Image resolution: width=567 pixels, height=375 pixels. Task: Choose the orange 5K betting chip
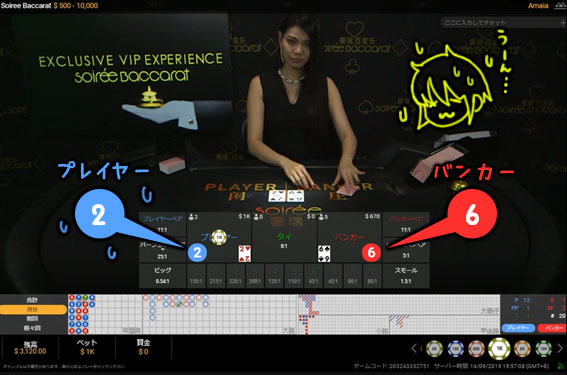tap(522, 349)
